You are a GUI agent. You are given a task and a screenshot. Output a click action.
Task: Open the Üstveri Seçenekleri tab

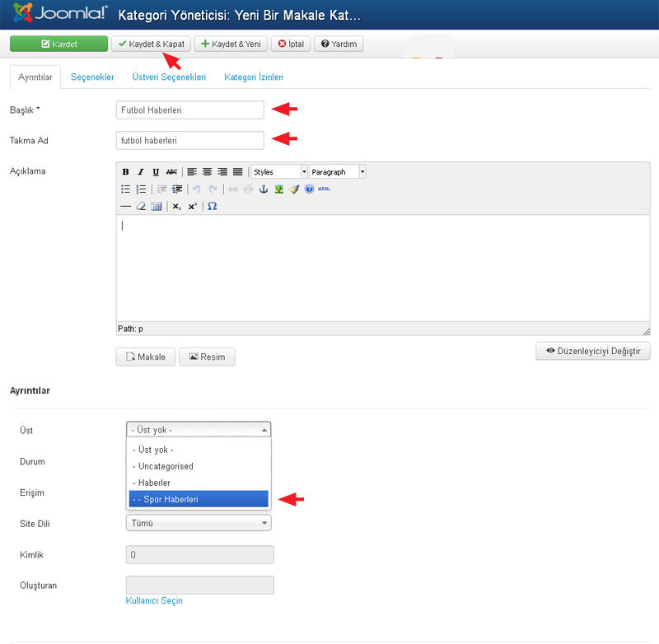169,77
